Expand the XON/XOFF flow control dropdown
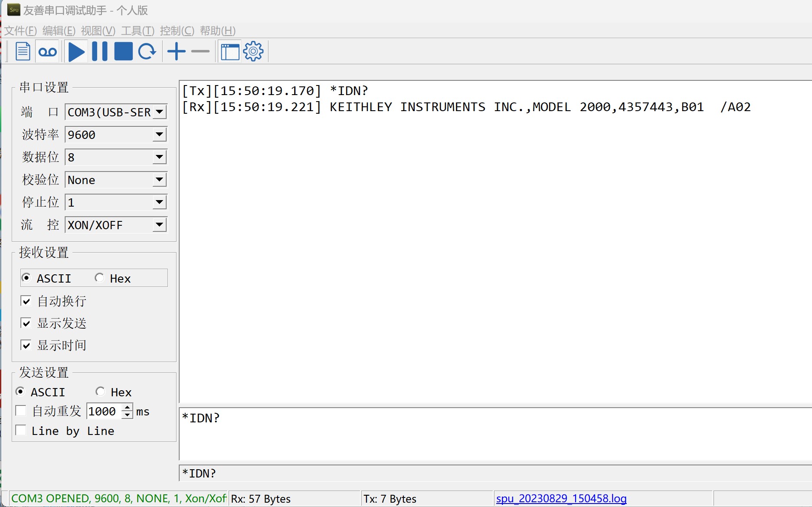 (160, 225)
